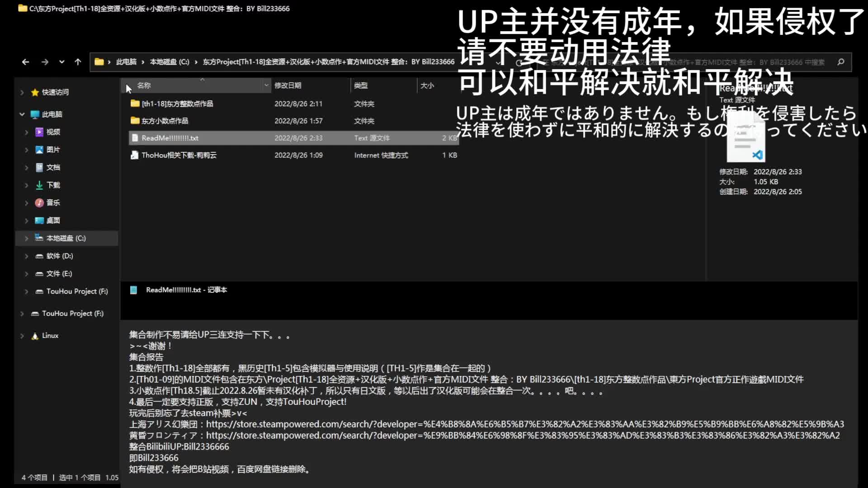Collapse the 此电脑 tree node
Viewport: 868px width, 488px height.
pyautogui.click(x=22, y=114)
